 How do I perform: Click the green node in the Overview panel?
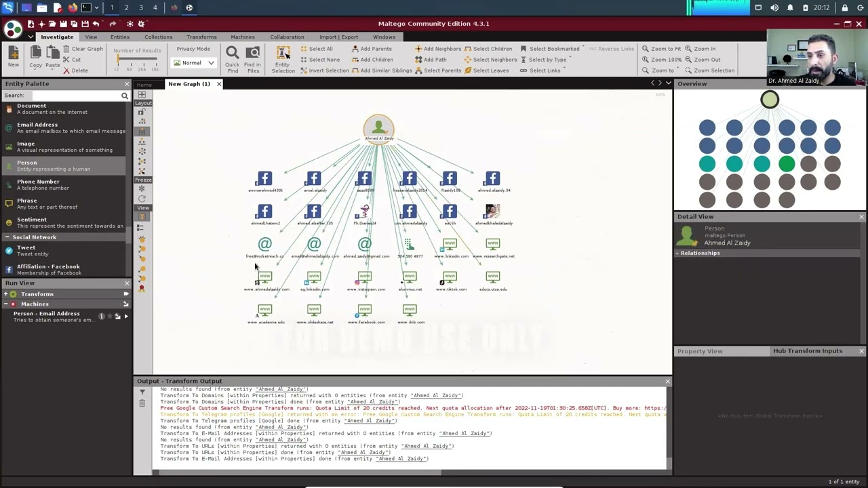click(787, 163)
